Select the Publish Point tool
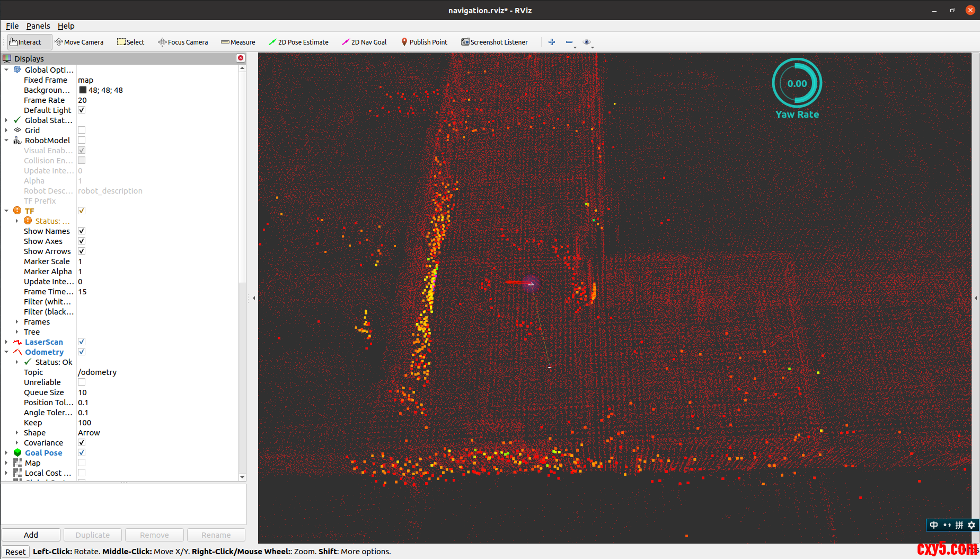This screenshot has height=559, width=980. pyautogui.click(x=424, y=42)
